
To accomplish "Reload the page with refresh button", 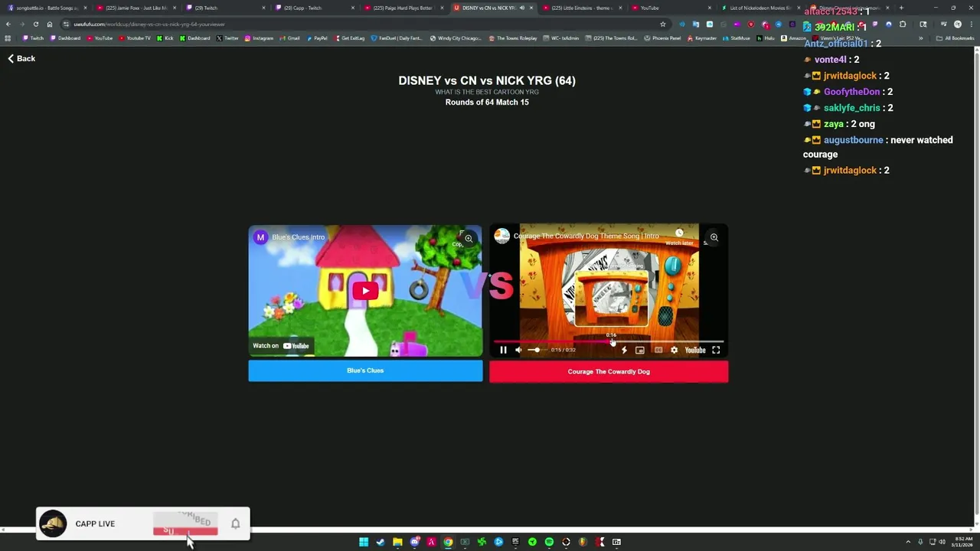I will coord(35,24).
